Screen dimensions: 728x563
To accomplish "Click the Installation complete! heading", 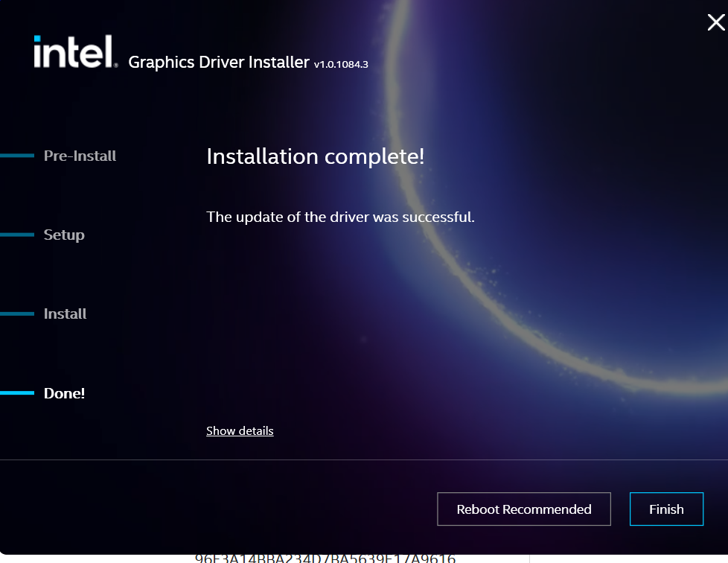I will (316, 156).
